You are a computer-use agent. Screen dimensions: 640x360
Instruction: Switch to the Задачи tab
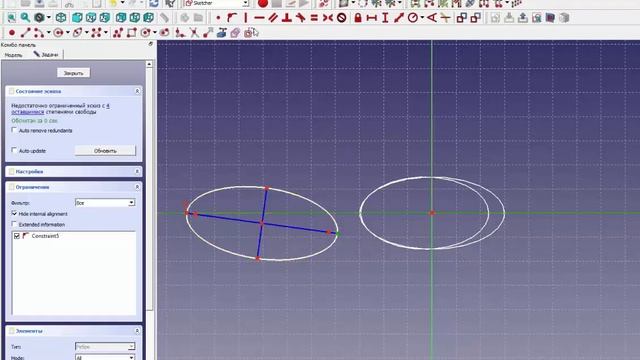click(46, 54)
